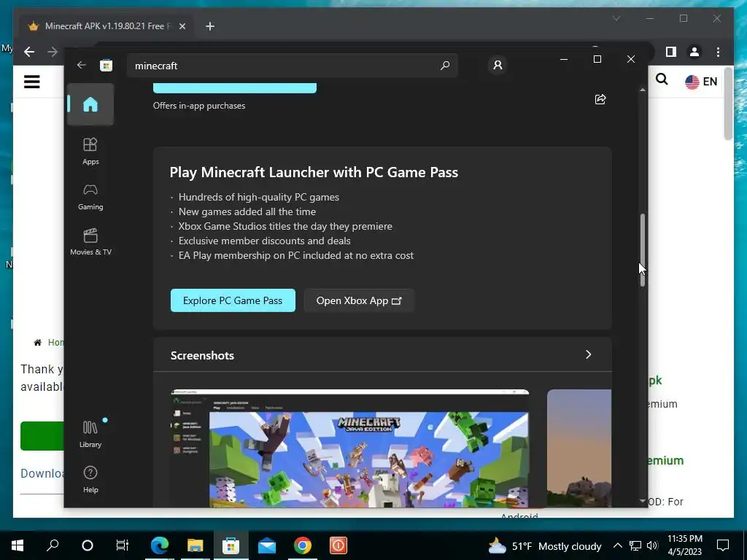Viewport: 747px width, 560px height.
Task: Open the website hamburger menu
Action: pyautogui.click(x=32, y=82)
